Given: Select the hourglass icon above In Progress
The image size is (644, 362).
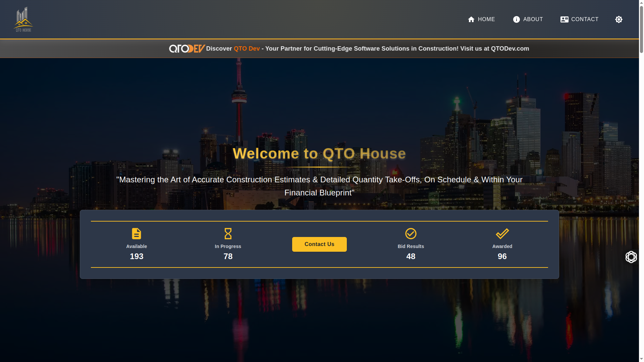Looking at the screenshot, I should [228, 234].
